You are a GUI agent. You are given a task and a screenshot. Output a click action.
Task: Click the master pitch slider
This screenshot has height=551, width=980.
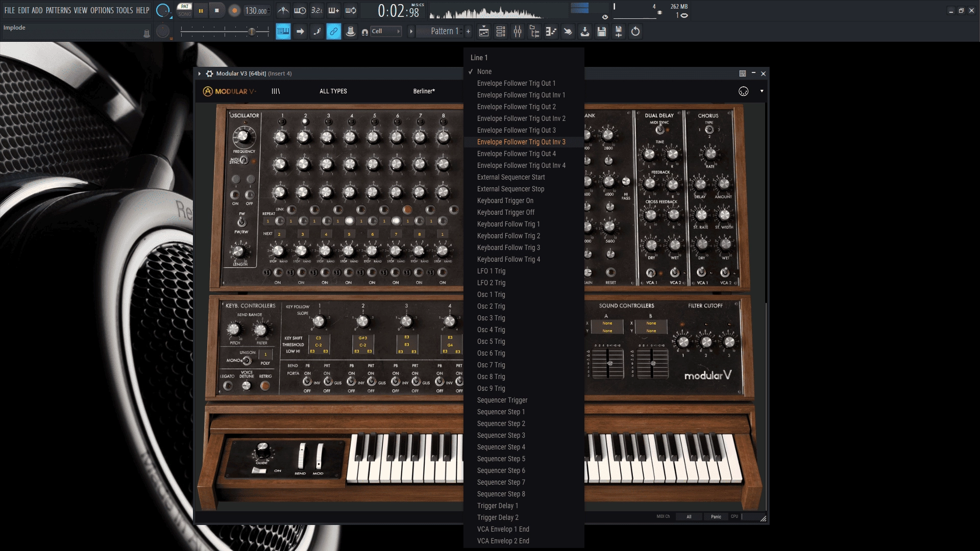click(x=225, y=32)
